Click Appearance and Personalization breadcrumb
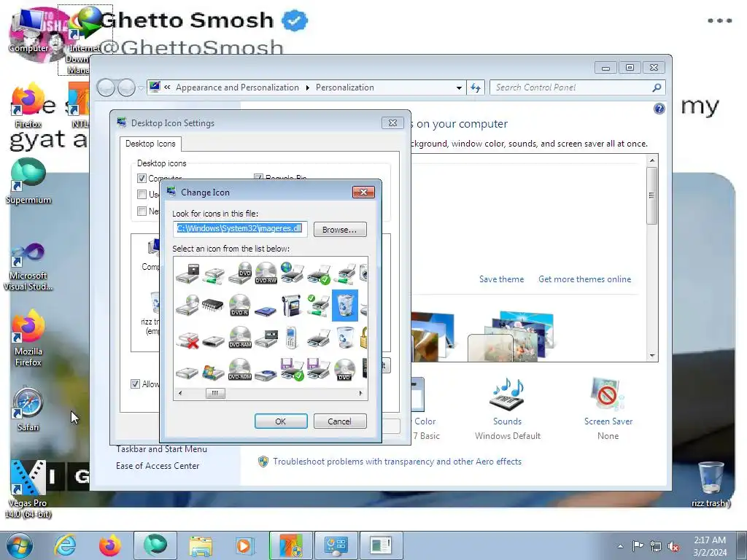The height and width of the screenshot is (560, 747). click(237, 87)
